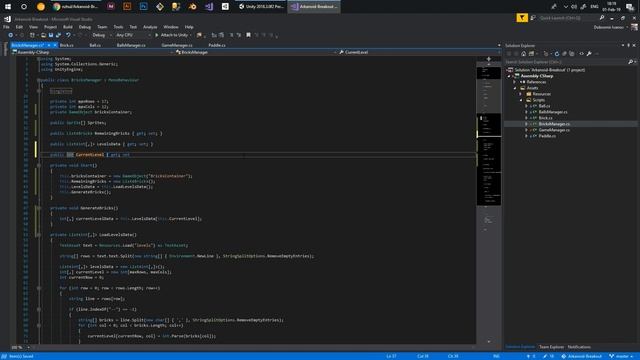
Task: Open the Tools menu
Action: (118, 27)
